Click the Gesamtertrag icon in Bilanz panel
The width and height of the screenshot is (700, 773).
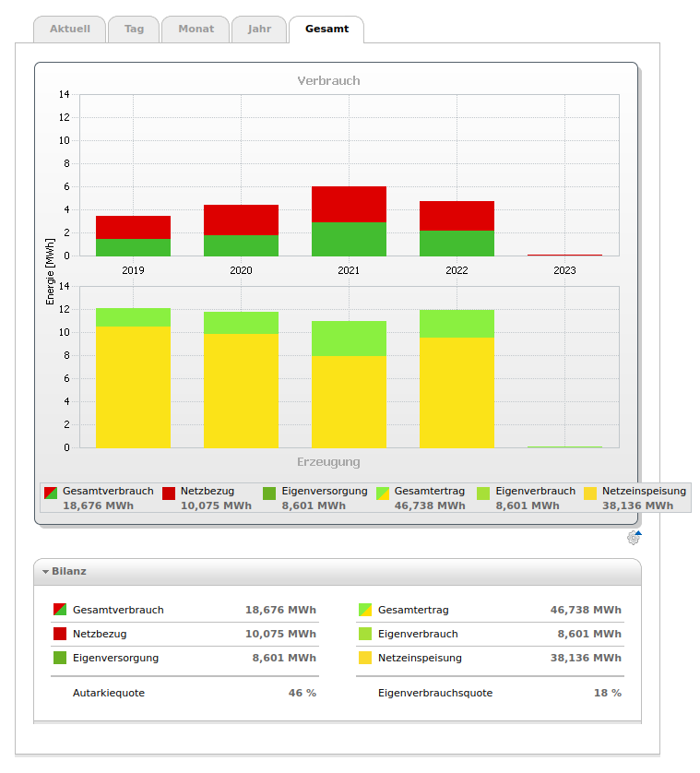click(364, 610)
